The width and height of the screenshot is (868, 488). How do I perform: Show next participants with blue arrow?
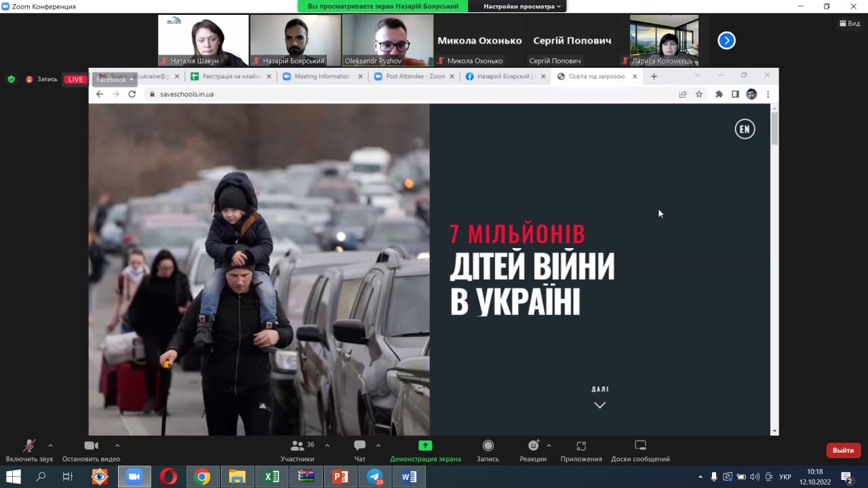[x=726, y=41]
